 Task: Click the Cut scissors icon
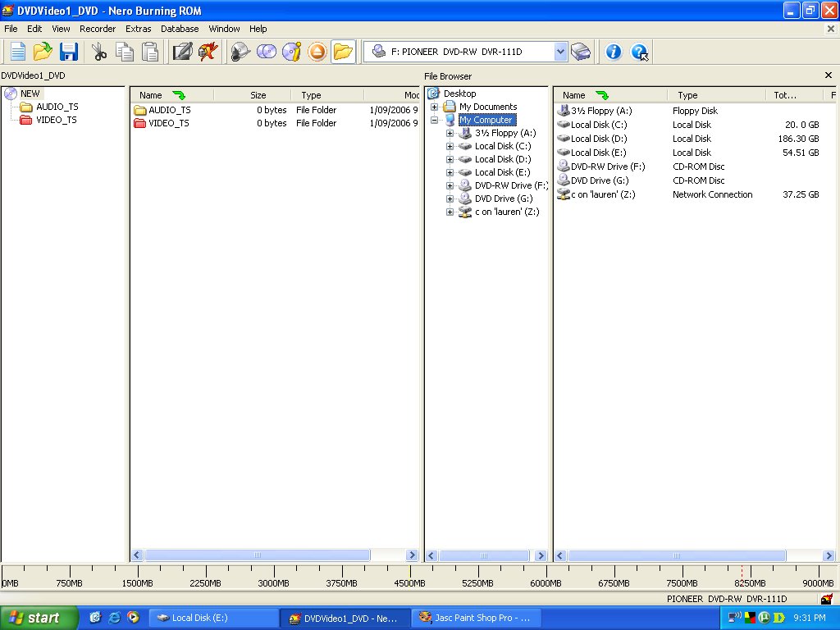point(98,52)
